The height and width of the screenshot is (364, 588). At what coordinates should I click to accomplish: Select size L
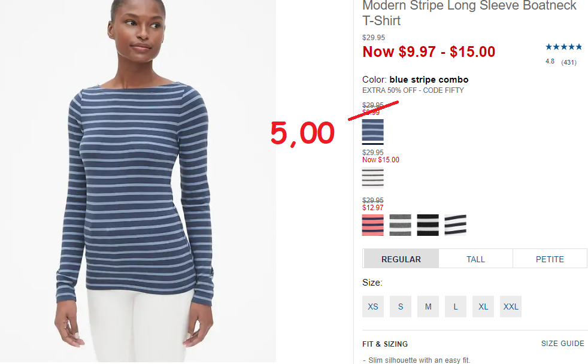(x=456, y=307)
